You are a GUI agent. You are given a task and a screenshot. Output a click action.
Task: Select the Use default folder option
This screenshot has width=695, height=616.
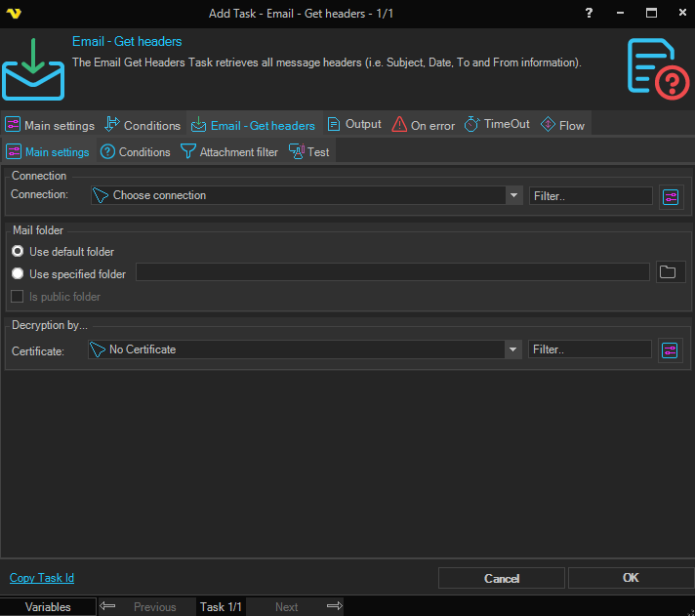click(18, 252)
